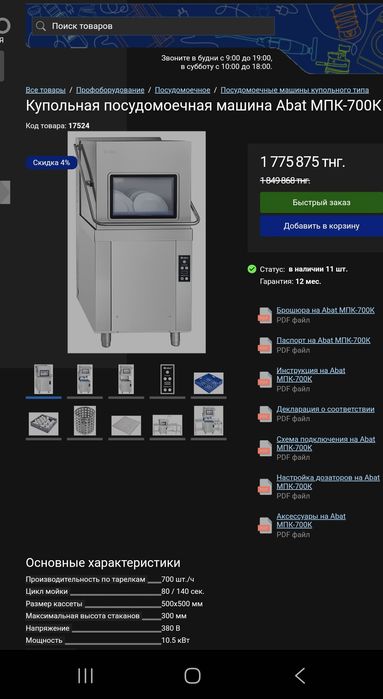Open 'Посудомоечные машины купольного типа' breadcrumb
The height and width of the screenshot is (699, 383).
click(x=295, y=90)
